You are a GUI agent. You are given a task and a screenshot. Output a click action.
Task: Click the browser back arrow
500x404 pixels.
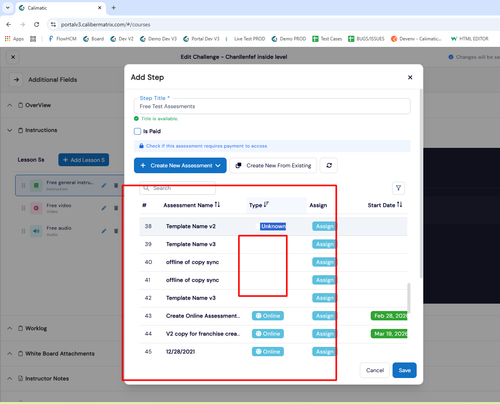coord(9,24)
